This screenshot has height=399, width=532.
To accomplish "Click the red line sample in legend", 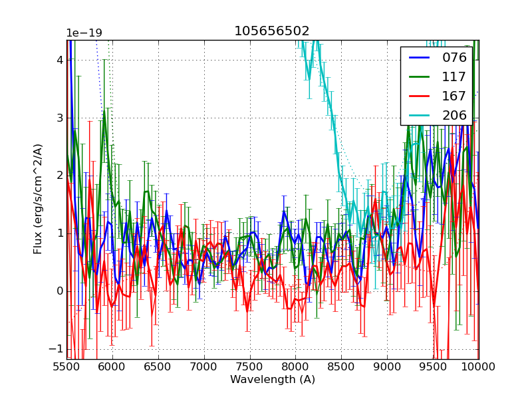I will tap(419, 96).
